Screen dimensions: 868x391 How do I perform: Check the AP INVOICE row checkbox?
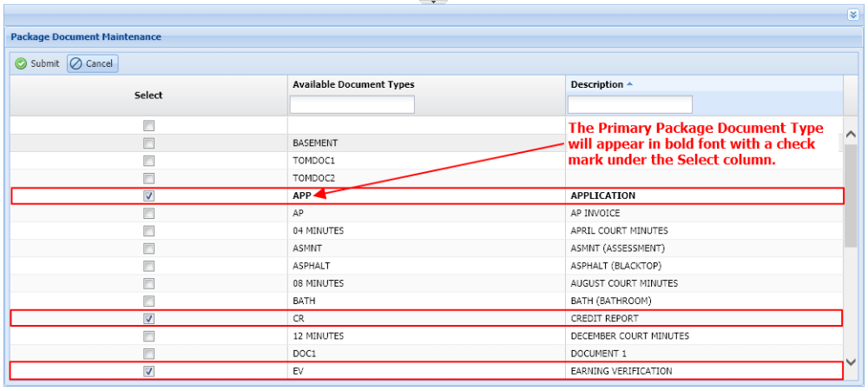coord(148,213)
